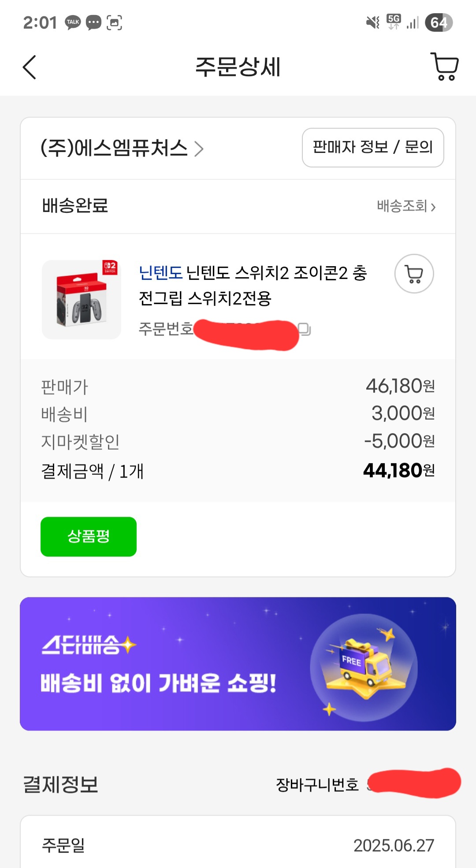Copy the order number with copy icon
The width and height of the screenshot is (476, 868).
click(305, 329)
